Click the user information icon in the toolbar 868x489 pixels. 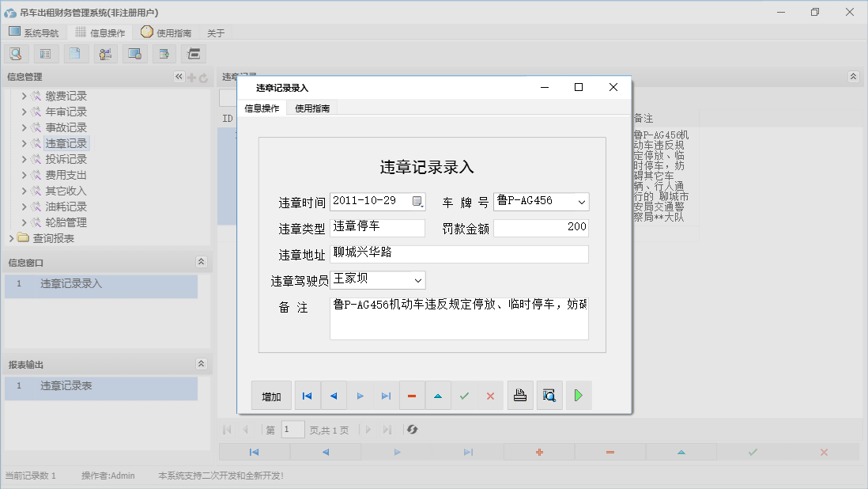(105, 53)
